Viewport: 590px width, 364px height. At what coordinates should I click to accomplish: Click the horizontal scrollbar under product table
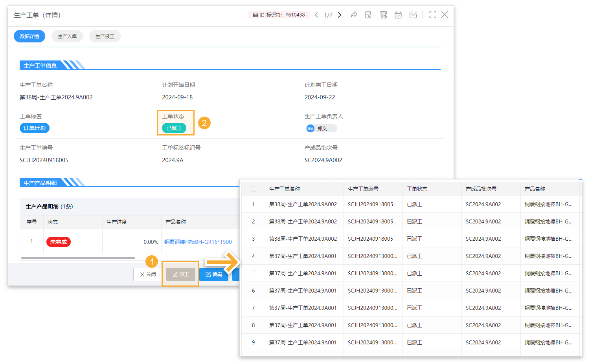click(x=78, y=258)
